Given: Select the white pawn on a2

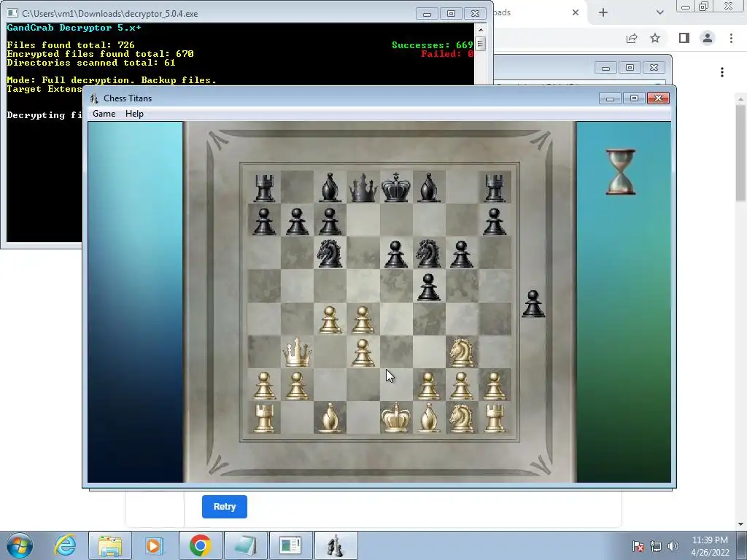Looking at the screenshot, I should [264, 385].
